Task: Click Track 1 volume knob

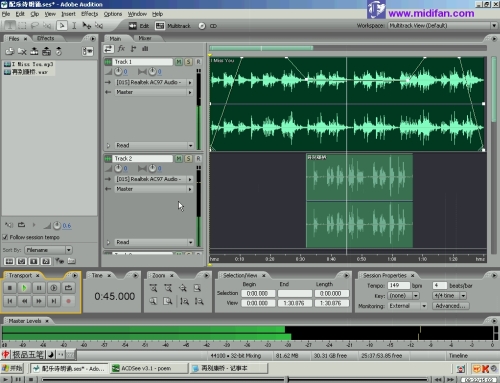Action: (x=118, y=72)
